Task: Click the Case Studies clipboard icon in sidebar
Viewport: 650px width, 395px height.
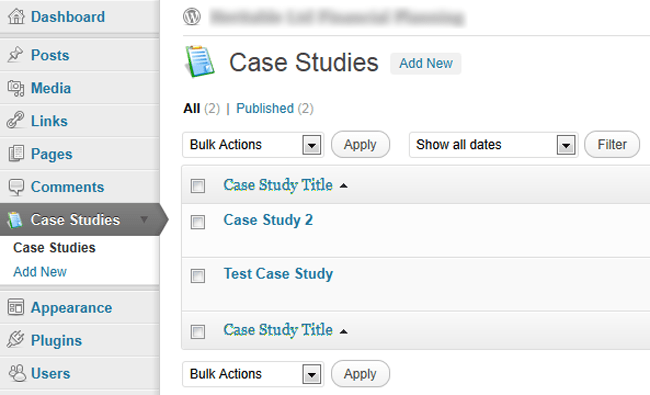Action: click(x=15, y=220)
